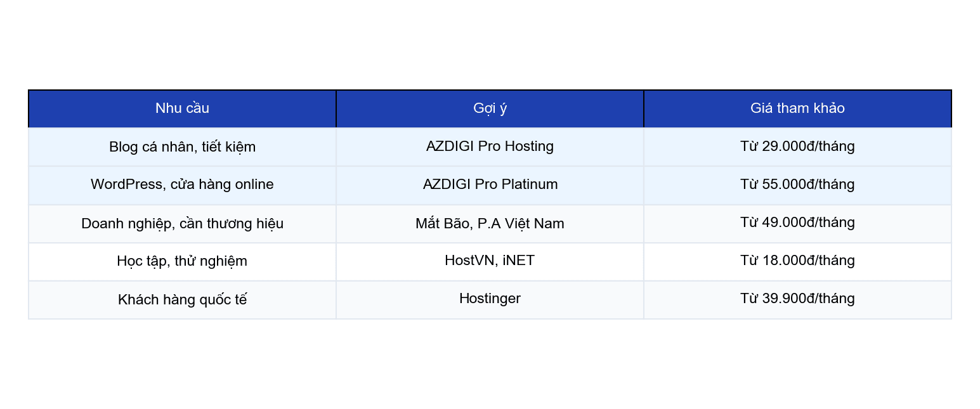Click the "WordPress, cửa hàng online" cell

click(x=182, y=185)
